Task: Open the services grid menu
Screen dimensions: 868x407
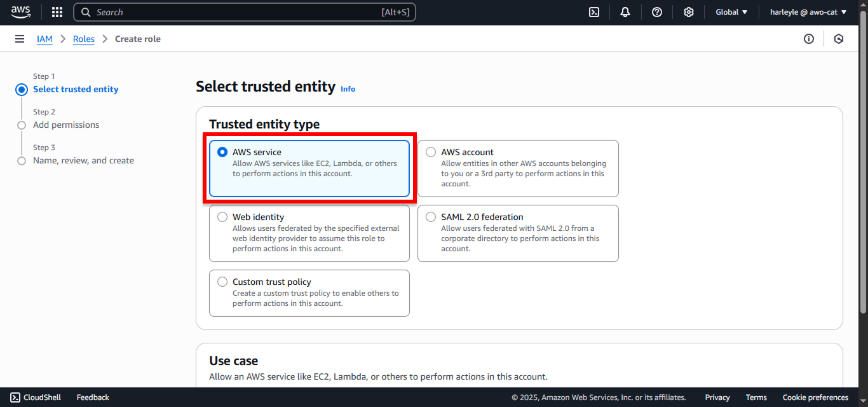Action: [57, 12]
